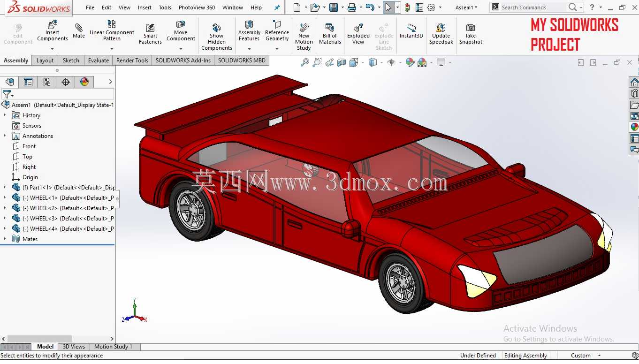Image resolution: width=639 pixels, height=364 pixels.
Task: Open Options gear icon
Action: click(431, 8)
